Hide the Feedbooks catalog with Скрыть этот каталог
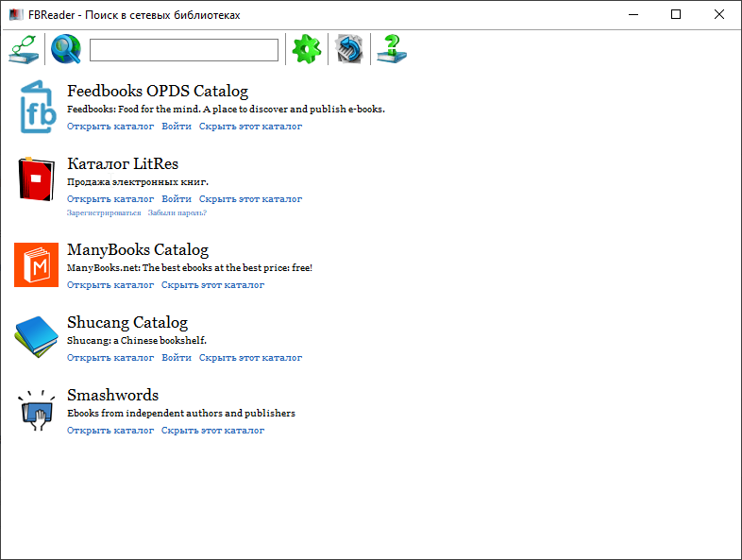 coord(250,127)
